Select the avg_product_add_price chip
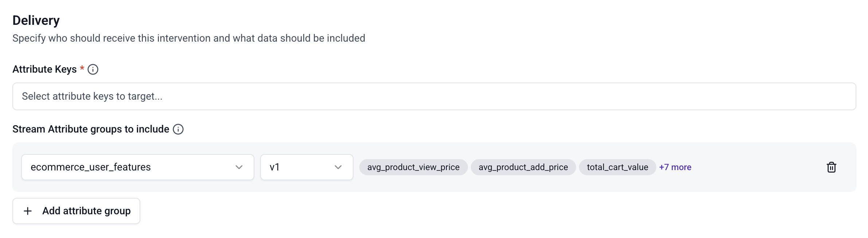The height and width of the screenshot is (238, 868). tap(523, 167)
